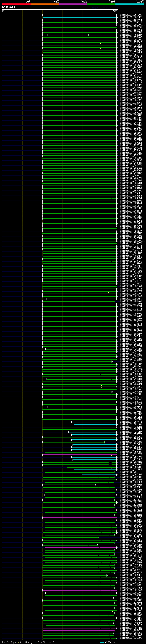Select label UniRef100_A7PEC2
146x644 pixels.
pos(131,42)
